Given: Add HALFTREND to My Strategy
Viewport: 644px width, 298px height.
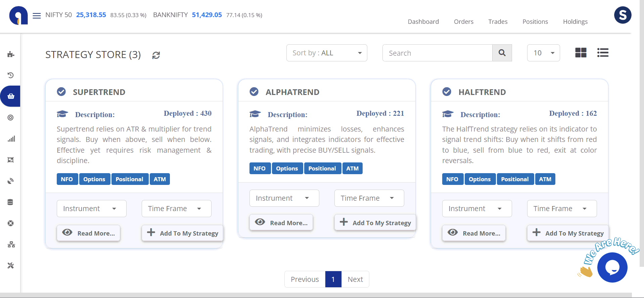Looking at the screenshot, I should [x=567, y=233].
